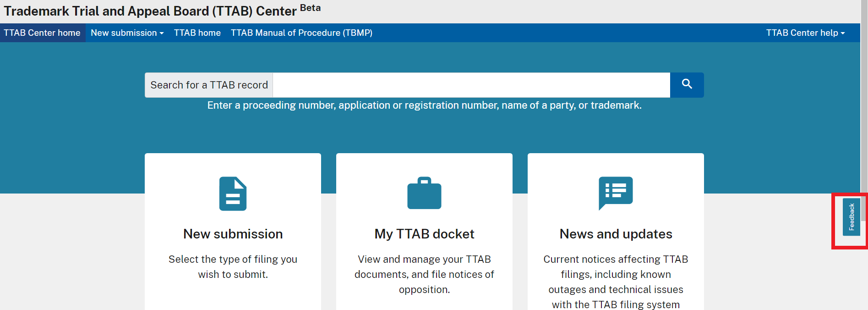Click 'Select the type of filing' description text
Image resolution: width=868 pixels, height=310 pixels.
(x=233, y=267)
